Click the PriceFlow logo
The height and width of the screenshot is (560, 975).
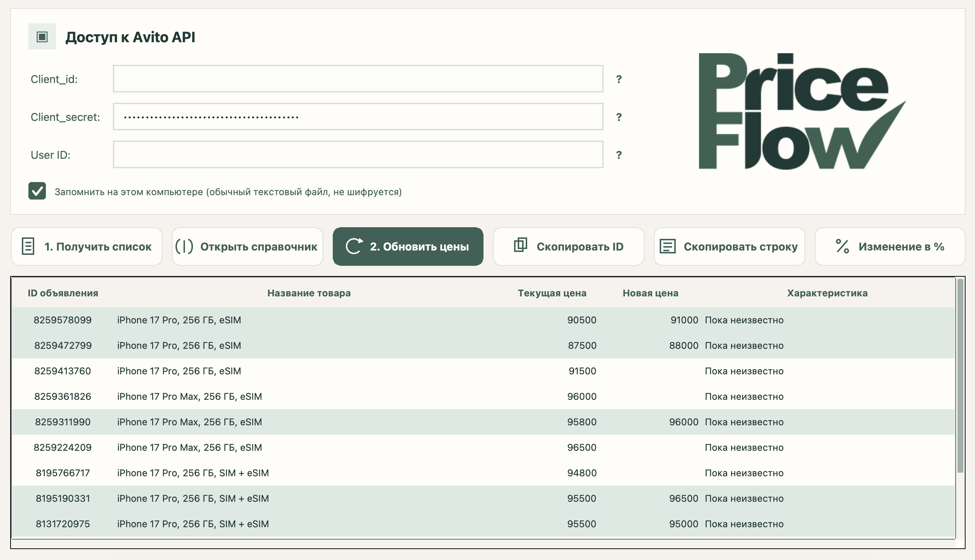[802, 111]
